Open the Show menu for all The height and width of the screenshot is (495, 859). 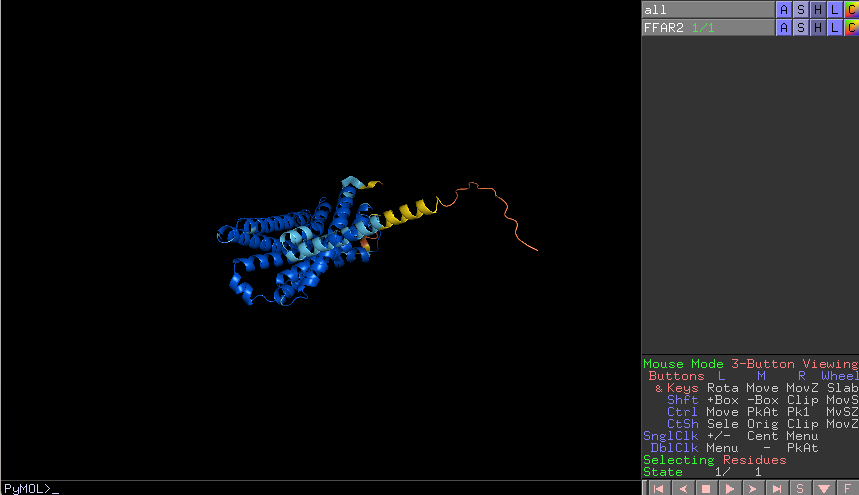tap(801, 9)
